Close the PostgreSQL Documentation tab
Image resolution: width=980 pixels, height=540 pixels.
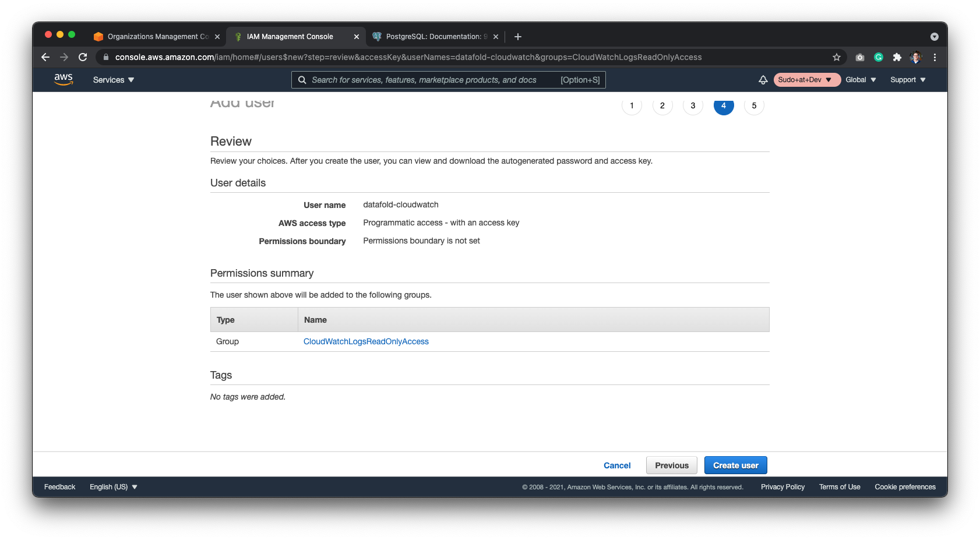[x=496, y=37]
